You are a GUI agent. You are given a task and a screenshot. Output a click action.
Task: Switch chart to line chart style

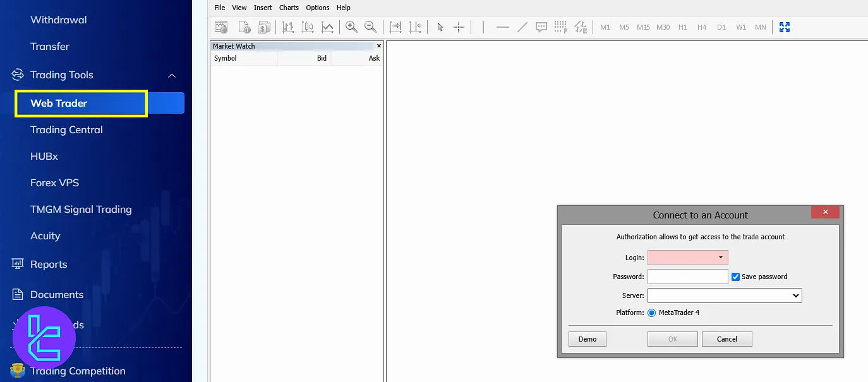[327, 27]
